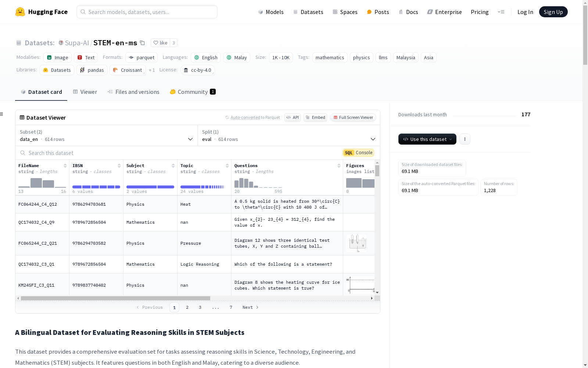The height and width of the screenshot is (368, 588).
Task: Jump to page 7 of the dataset
Action: click(231, 307)
